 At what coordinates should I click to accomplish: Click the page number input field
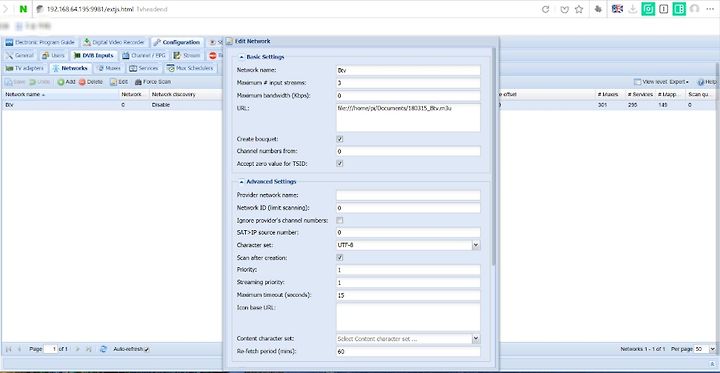click(x=51, y=349)
